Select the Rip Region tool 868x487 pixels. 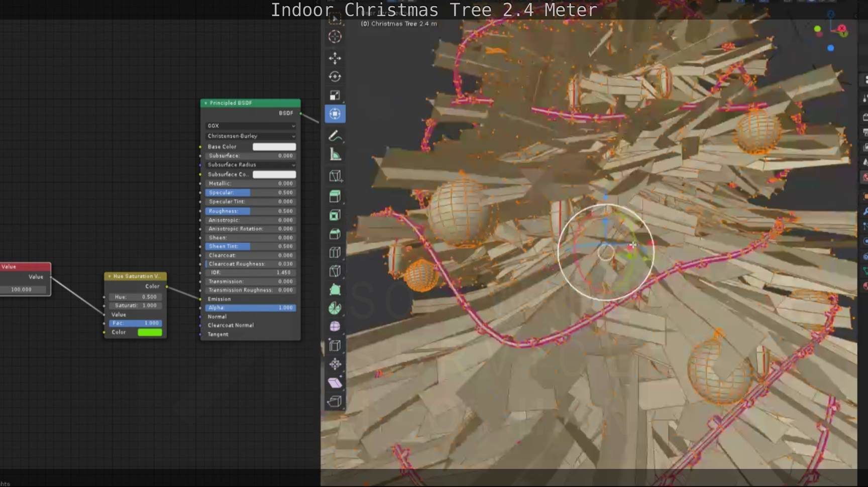coord(335,401)
